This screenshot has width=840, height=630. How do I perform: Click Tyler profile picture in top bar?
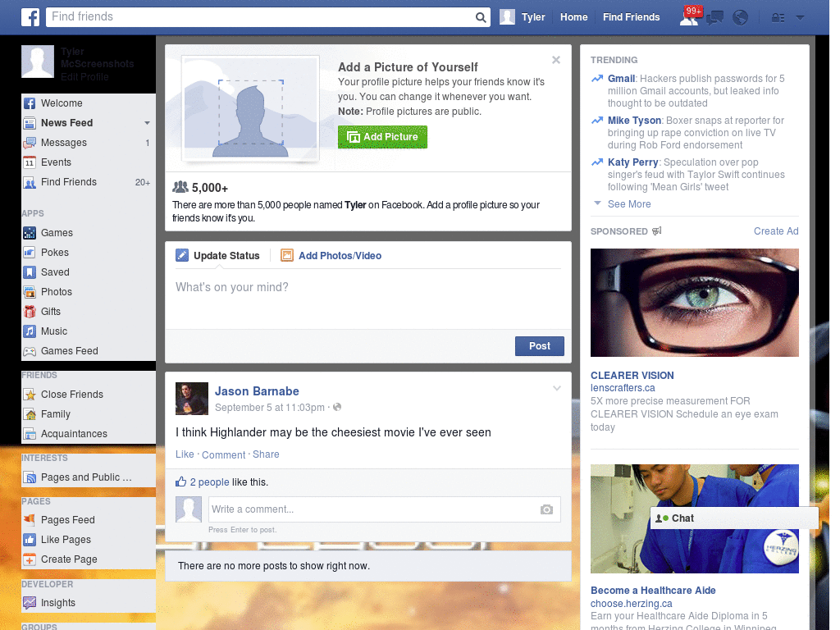(x=507, y=17)
